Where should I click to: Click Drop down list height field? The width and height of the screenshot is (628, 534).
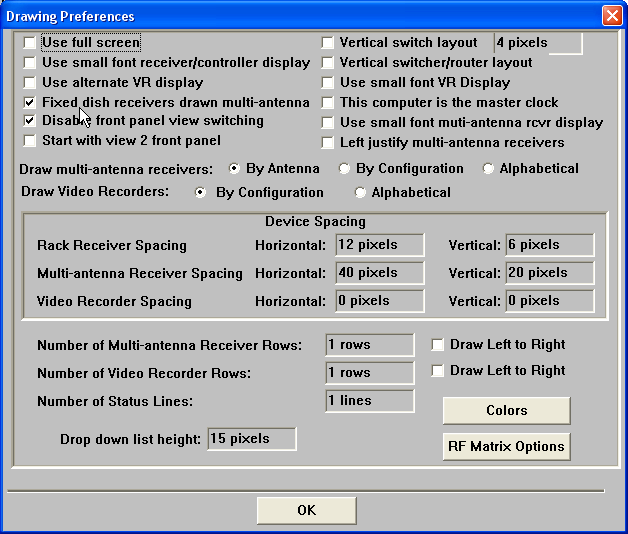pyautogui.click(x=251, y=439)
